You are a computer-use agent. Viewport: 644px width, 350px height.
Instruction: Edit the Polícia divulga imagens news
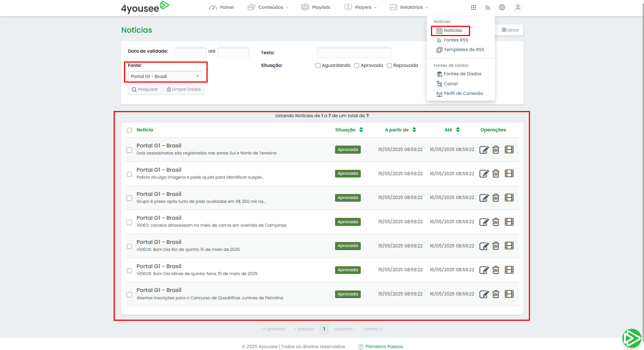pos(484,174)
